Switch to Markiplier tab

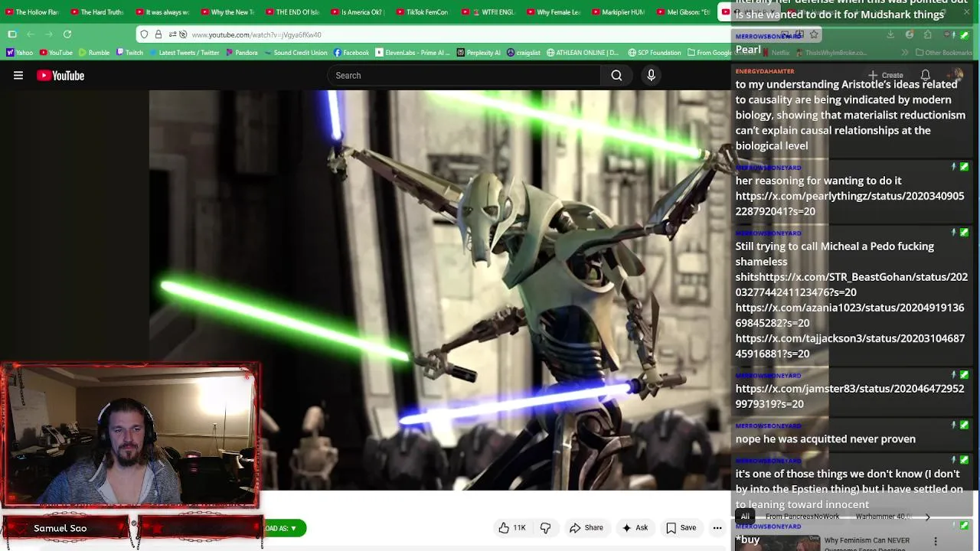(619, 12)
